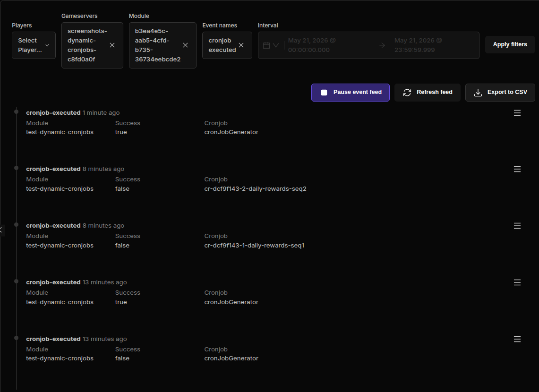Click '8 minutes ago' timestamp of seq1 event
Viewport: 539px width, 392px height.
(x=103, y=226)
